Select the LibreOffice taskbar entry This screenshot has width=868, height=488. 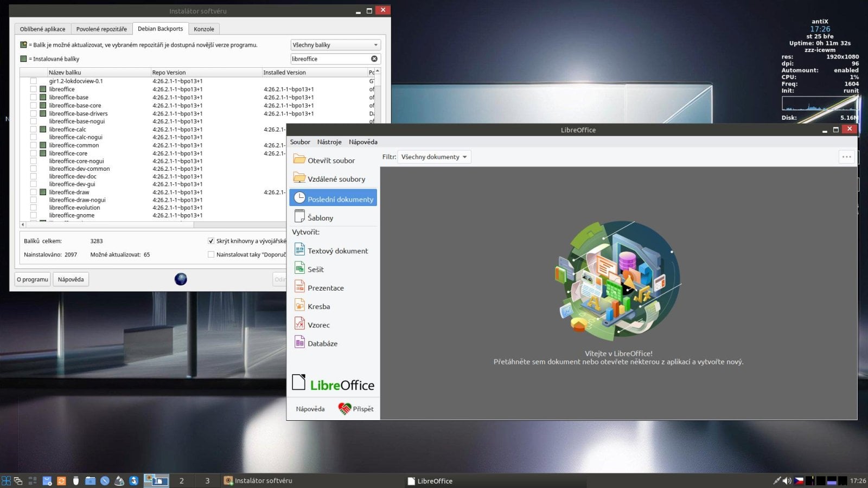(x=496, y=480)
